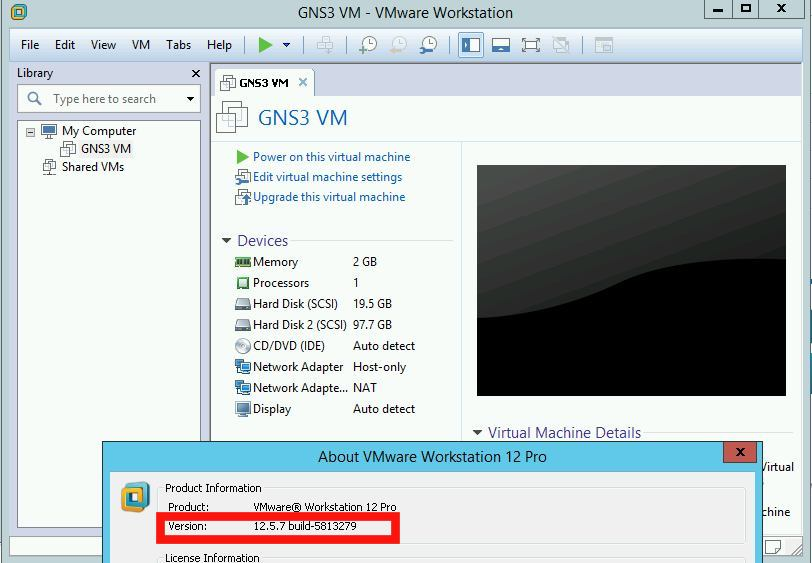This screenshot has width=812, height=563.
Task: Click the VMware logo in About dialog
Action: pos(135,497)
